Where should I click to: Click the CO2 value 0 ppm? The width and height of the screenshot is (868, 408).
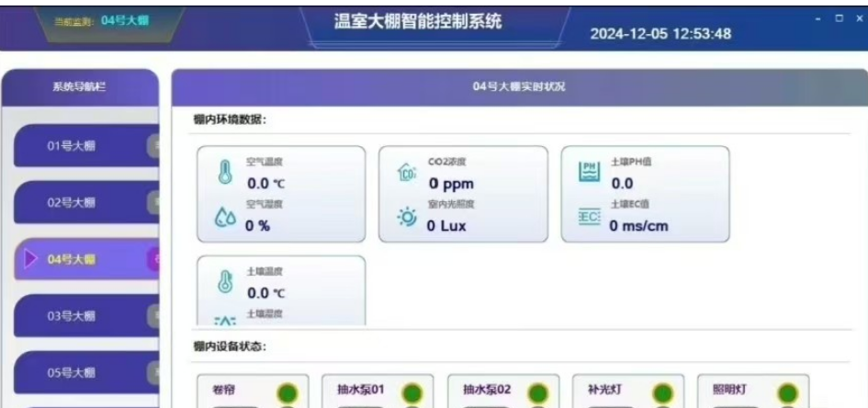(451, 183)
